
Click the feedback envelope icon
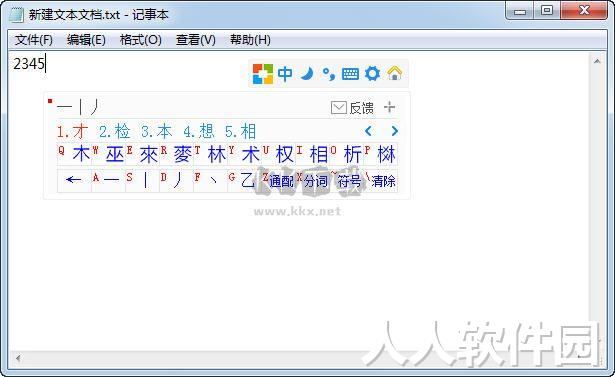[x=339, y=107]
